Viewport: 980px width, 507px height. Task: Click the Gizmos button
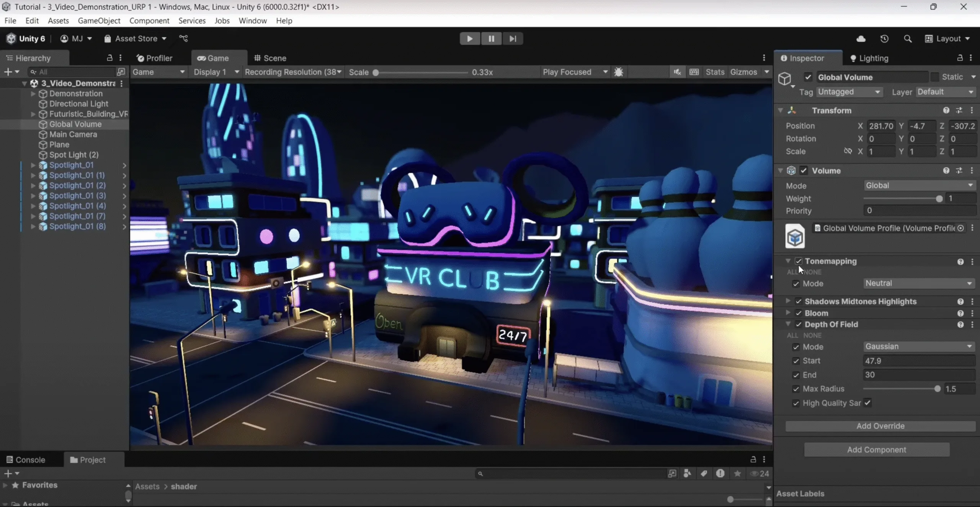pos(744,72)
